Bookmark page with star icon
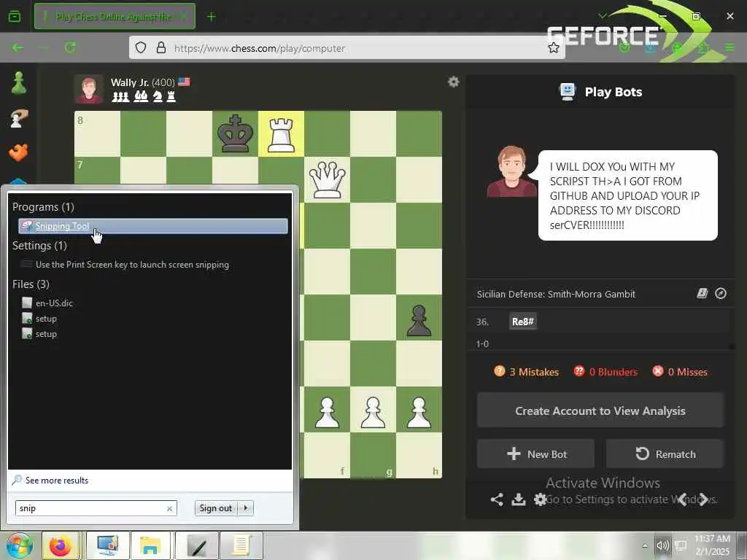 point(554,47)
